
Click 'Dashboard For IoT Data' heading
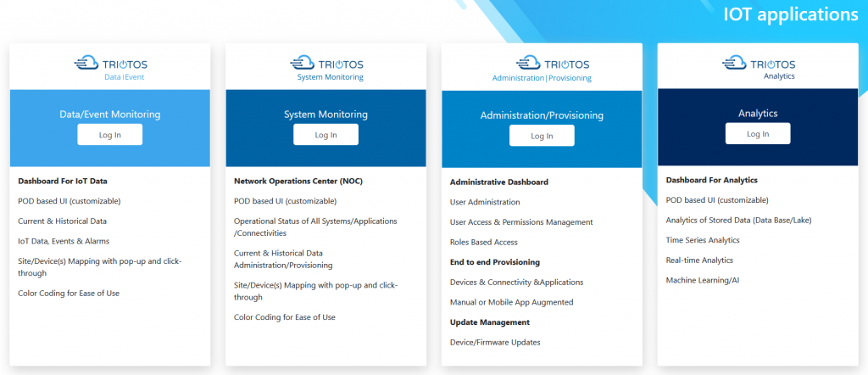(x=63, y=181)
